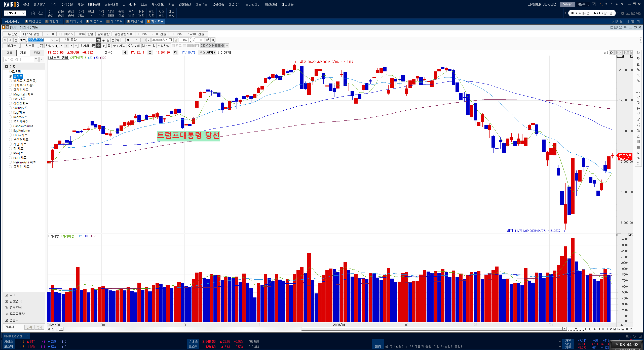Click the fullscreen icon below chart
This screenshot has height=350, width=644.
631,329
